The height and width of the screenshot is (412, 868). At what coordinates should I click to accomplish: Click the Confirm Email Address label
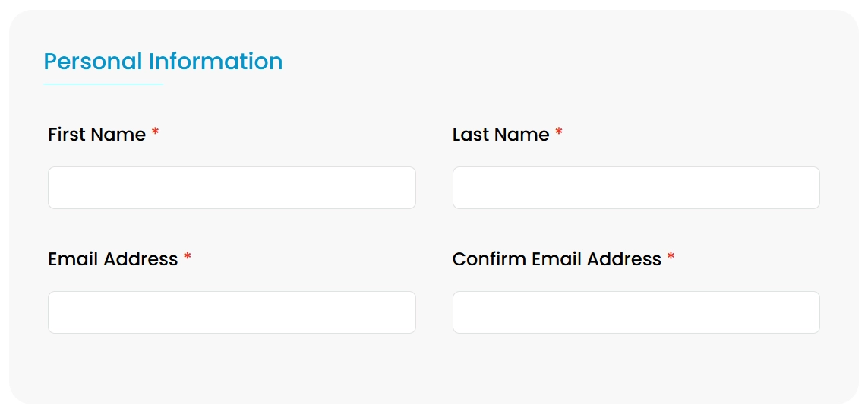tap(557, 259)
